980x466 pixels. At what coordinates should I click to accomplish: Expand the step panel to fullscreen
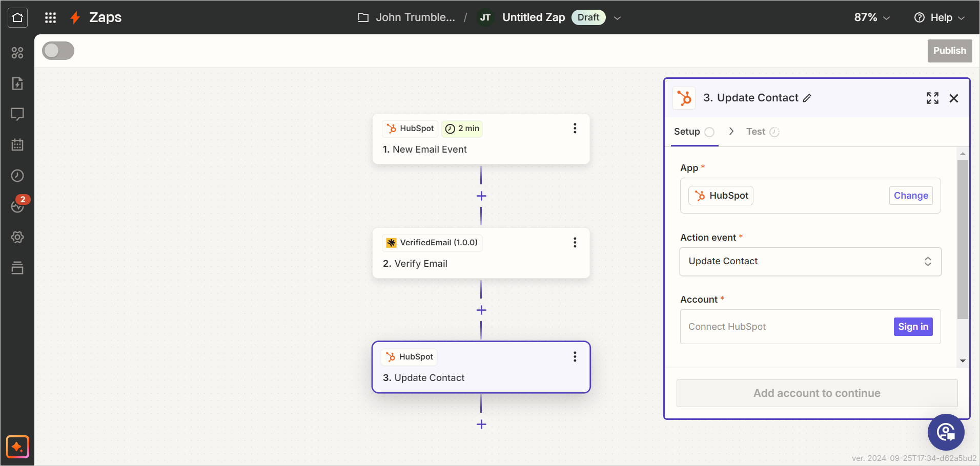click(932, 98)
